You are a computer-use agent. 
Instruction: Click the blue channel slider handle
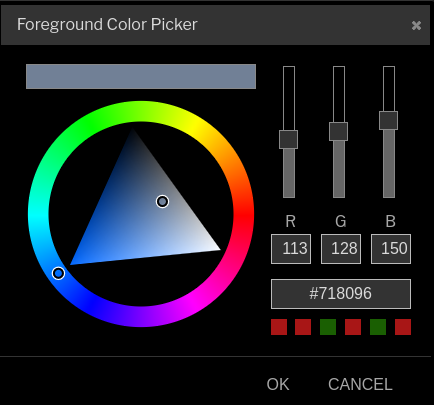point(388,120)
